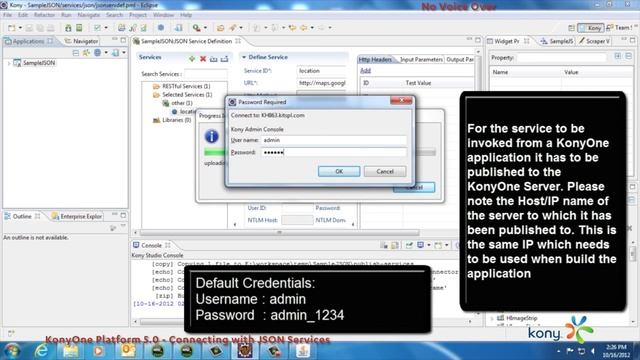
Task: Focus the User name field with admin
Action: [333, 140]
